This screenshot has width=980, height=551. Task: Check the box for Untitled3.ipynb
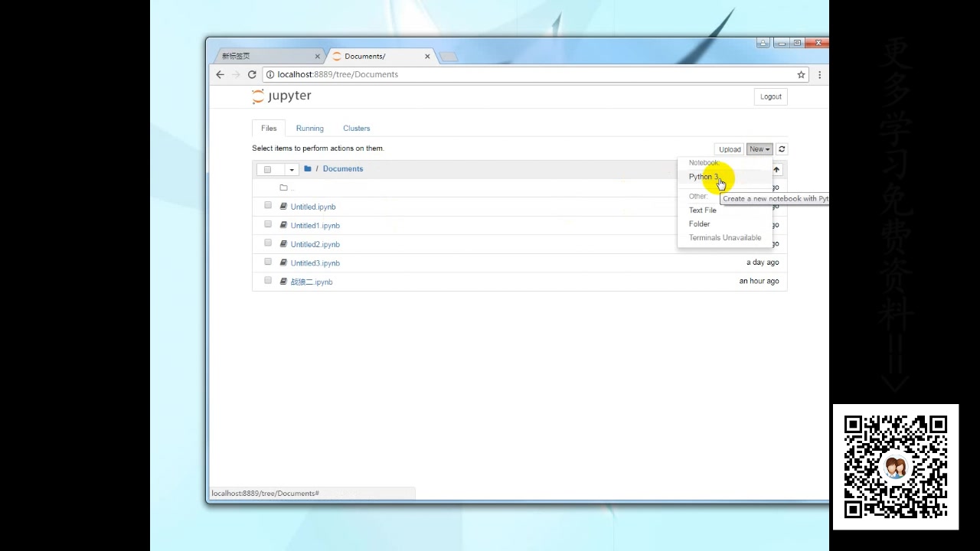268,262
